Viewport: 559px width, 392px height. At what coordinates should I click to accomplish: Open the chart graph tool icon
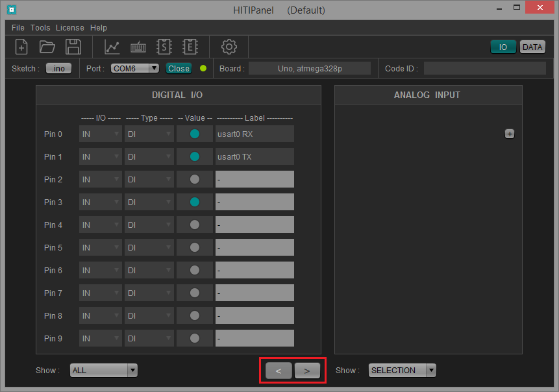tap(112, 47)
